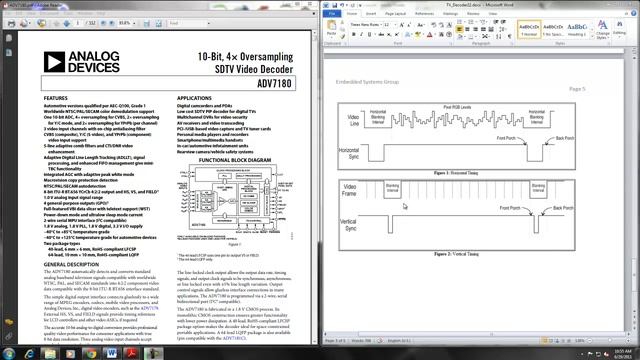Click the Print icon in Adobe Reader

[11, 23]
